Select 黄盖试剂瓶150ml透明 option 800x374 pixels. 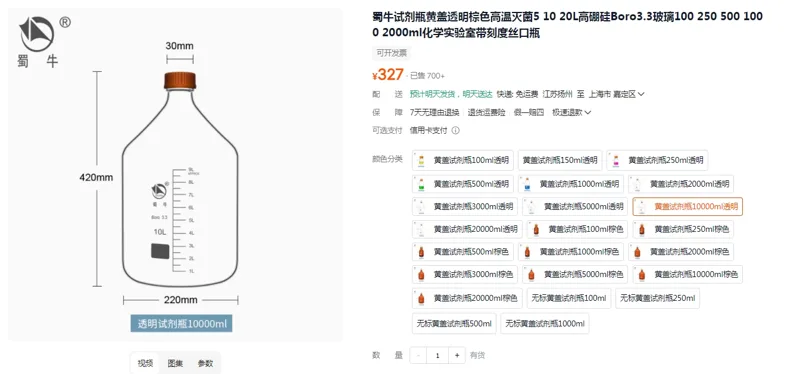[x=560, y=160]
